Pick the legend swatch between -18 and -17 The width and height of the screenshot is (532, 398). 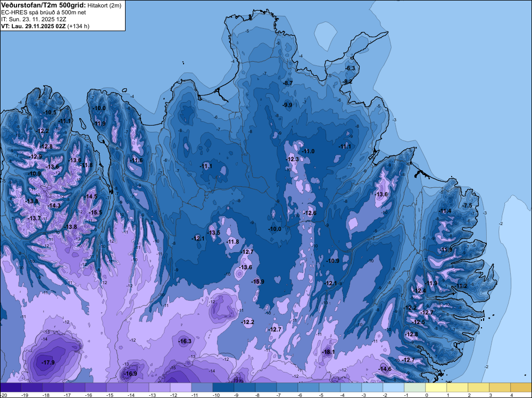[53, 387]
